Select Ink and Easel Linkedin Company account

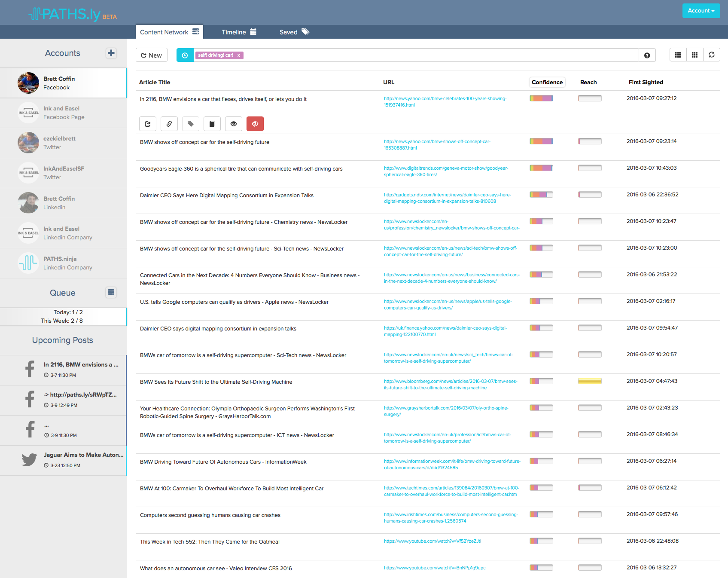(x=63, y=233)
